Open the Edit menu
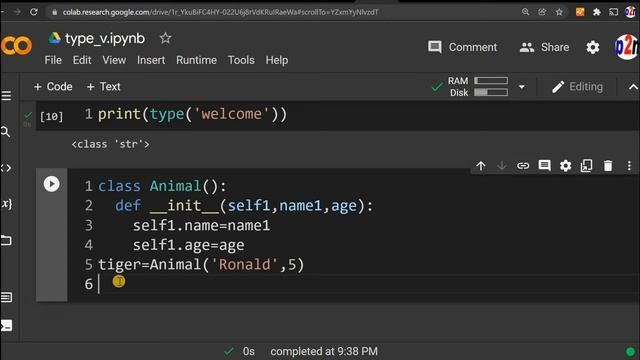 (82, 60)
